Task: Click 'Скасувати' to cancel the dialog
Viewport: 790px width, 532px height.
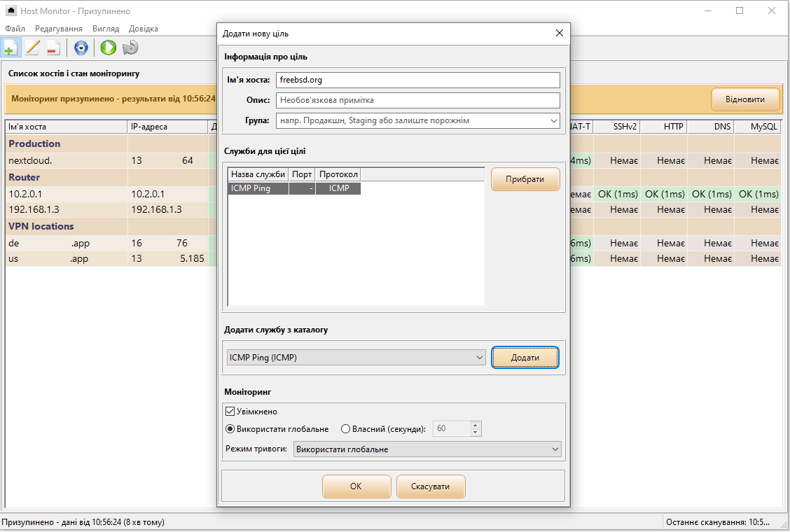Action: pyautogui.click(x=430, y=486)
